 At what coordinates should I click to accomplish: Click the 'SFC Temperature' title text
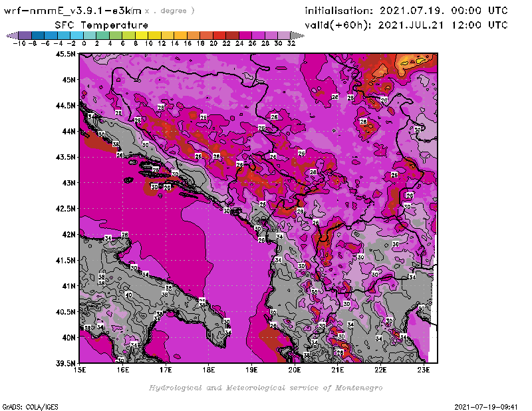coord(102,25)
